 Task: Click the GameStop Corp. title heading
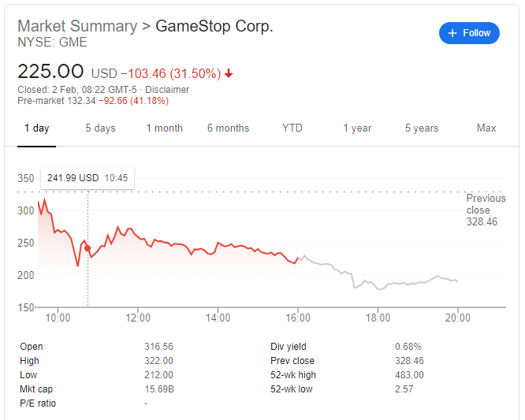(214, 26)
